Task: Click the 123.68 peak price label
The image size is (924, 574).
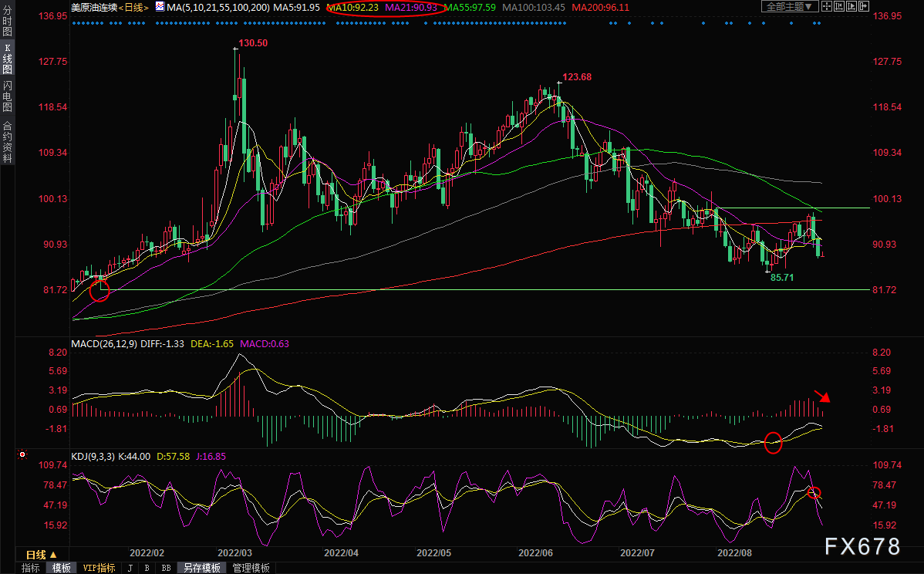Action: click(577, 77)
